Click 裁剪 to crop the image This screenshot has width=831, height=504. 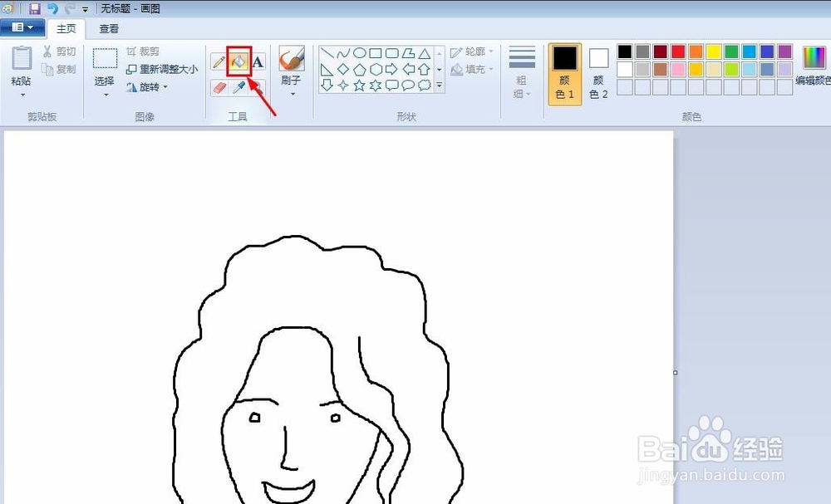coord(145,51)
